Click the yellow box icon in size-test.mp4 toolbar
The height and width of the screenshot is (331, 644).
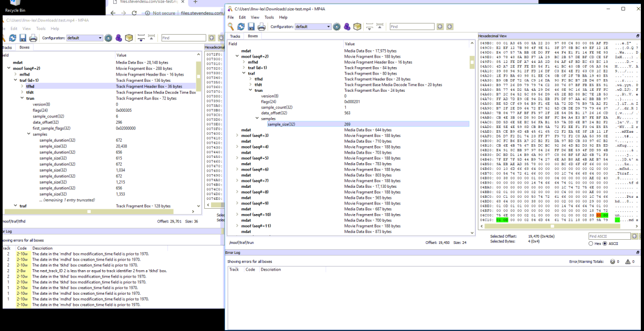(357, 27)
